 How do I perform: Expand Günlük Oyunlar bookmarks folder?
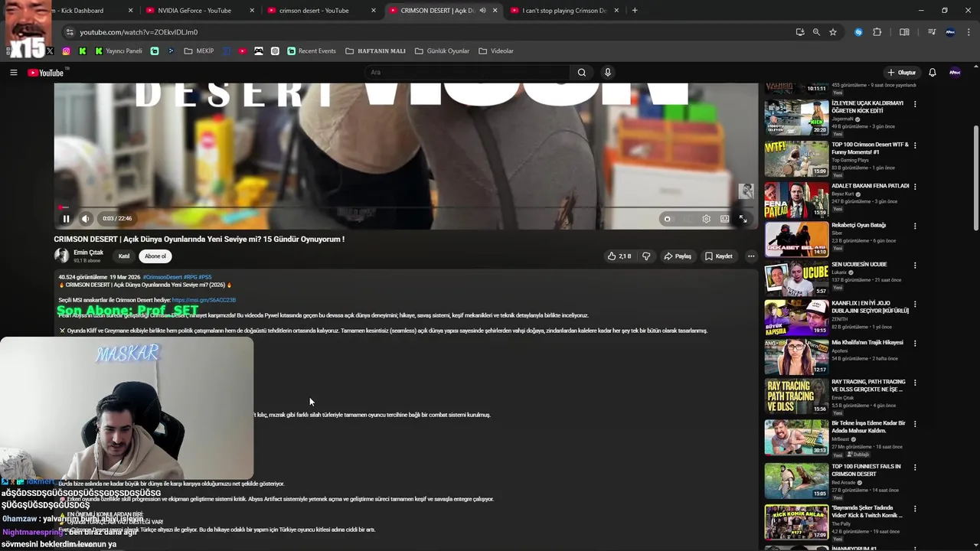coord(442,51)
